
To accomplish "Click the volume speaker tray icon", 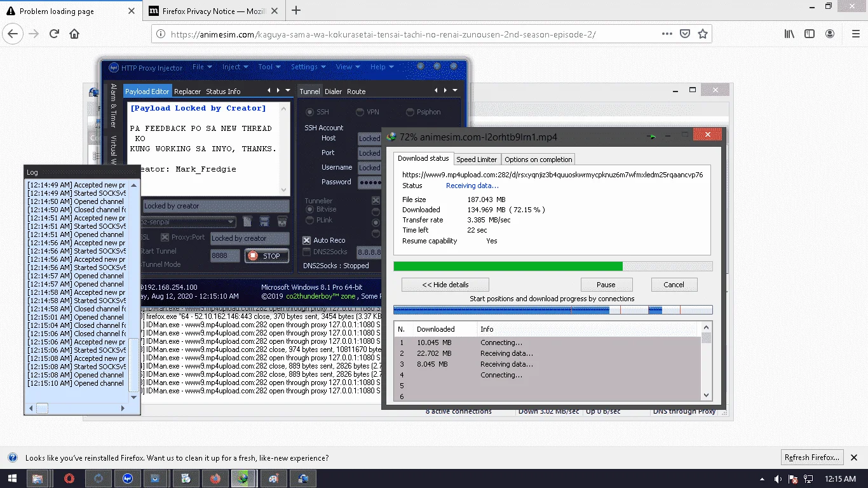I will (x=778, y=479).
